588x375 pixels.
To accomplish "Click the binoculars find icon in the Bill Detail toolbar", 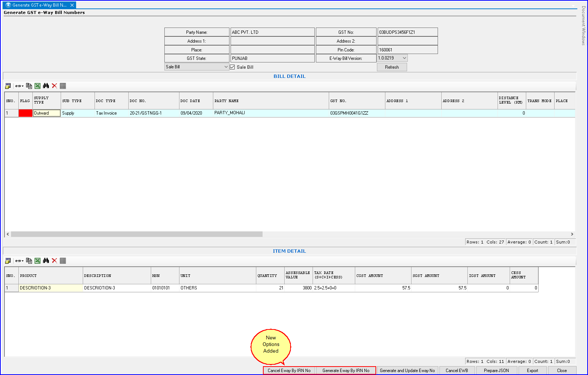I will coord(46,86).
